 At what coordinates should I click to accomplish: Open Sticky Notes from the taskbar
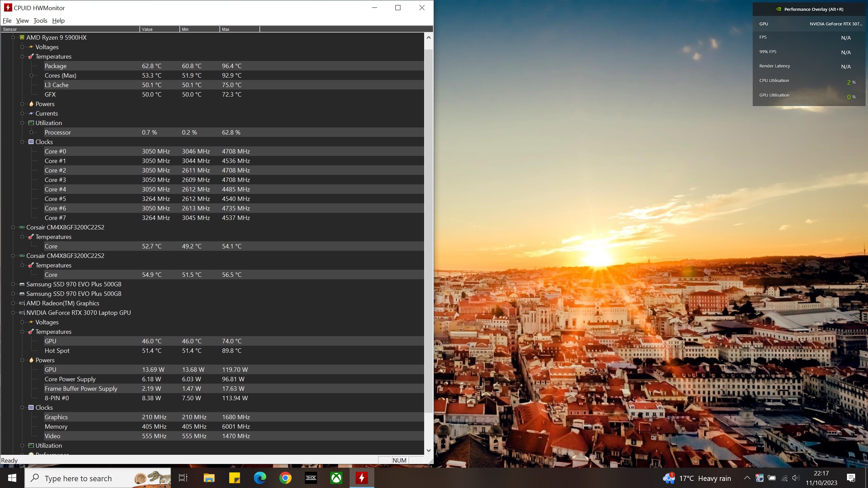click(x=235, y=478)
